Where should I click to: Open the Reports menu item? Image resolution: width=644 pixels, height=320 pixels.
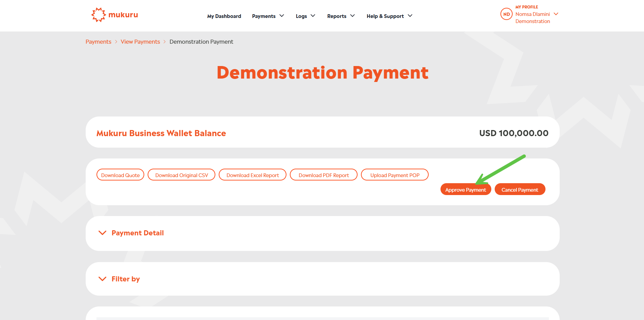337,16
